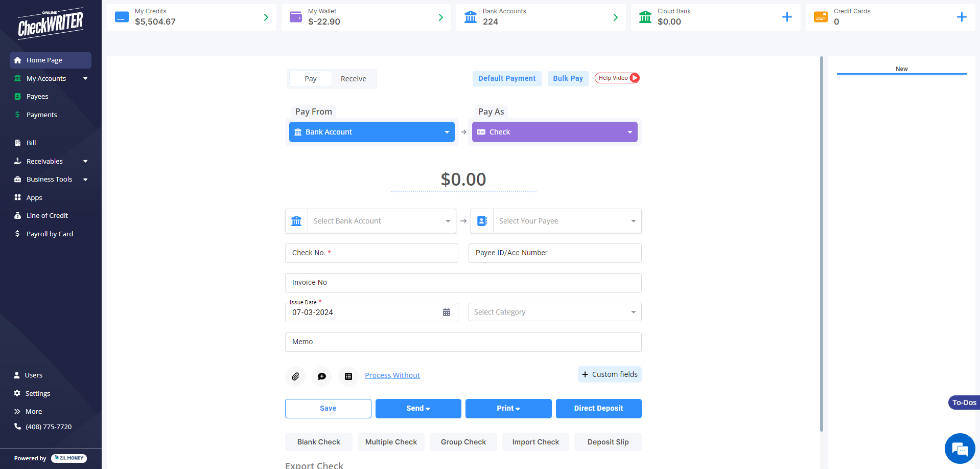The width and height of the screenshot is (980, 469).
Task: Expand the Send button dropdown
Action: (429, 408)
